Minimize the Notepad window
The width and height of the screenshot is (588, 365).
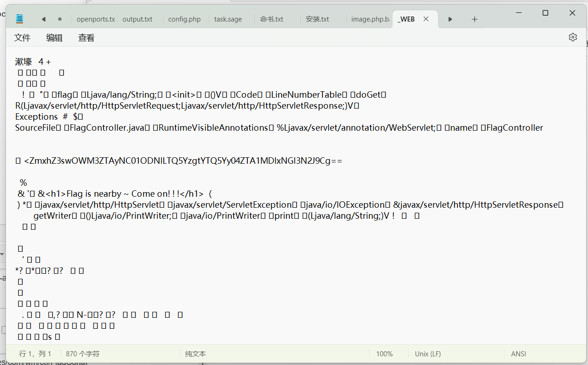point(518,13)
